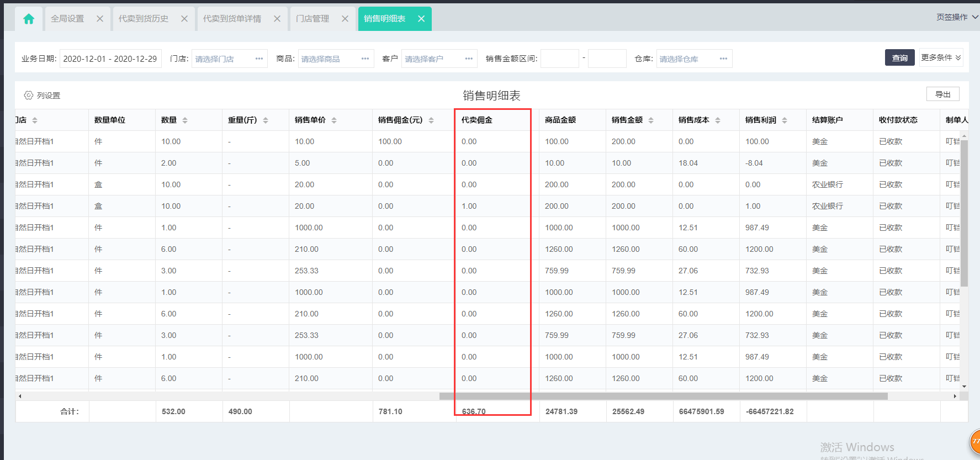
Task: Sort by the 销售金额 column arrows
Action: (x=651, y=120)
